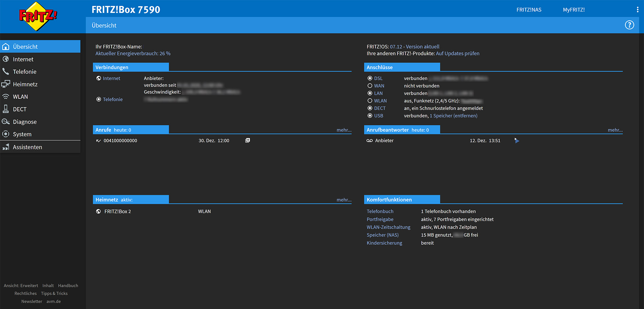This screenshot has width=644, height=309.
Task: Click the WLAN wifi icon in sidebar
Action: click(x=6, y=97)
